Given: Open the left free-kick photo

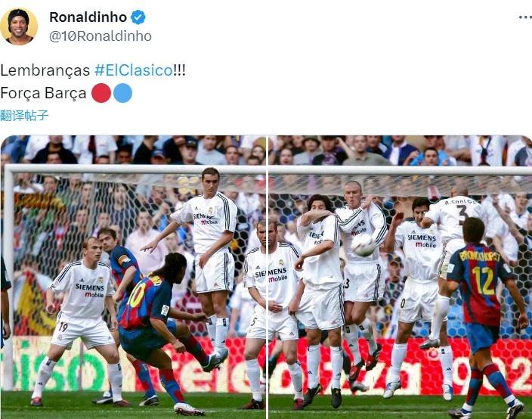Looking at the screenshot, I should [133, 277].
